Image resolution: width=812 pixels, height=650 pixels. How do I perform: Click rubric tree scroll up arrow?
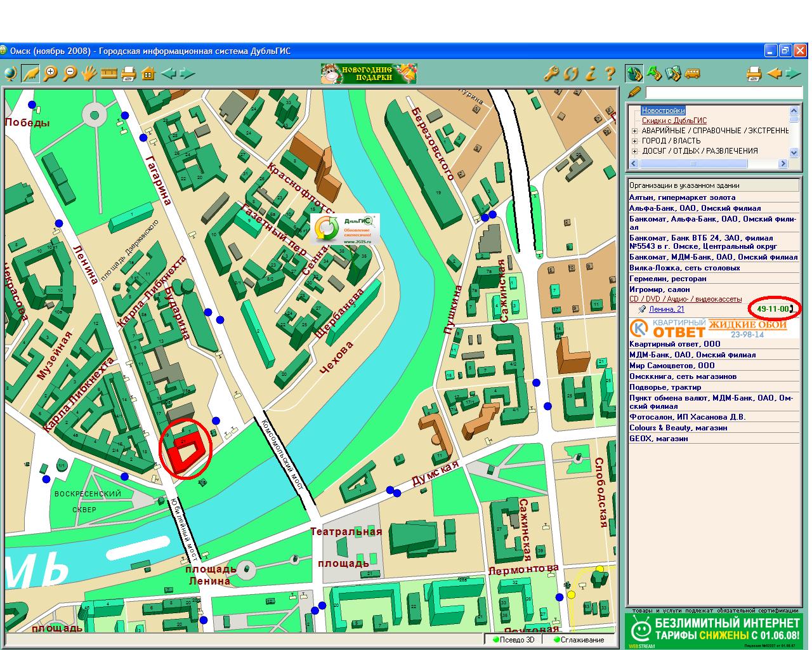[794, 109]
